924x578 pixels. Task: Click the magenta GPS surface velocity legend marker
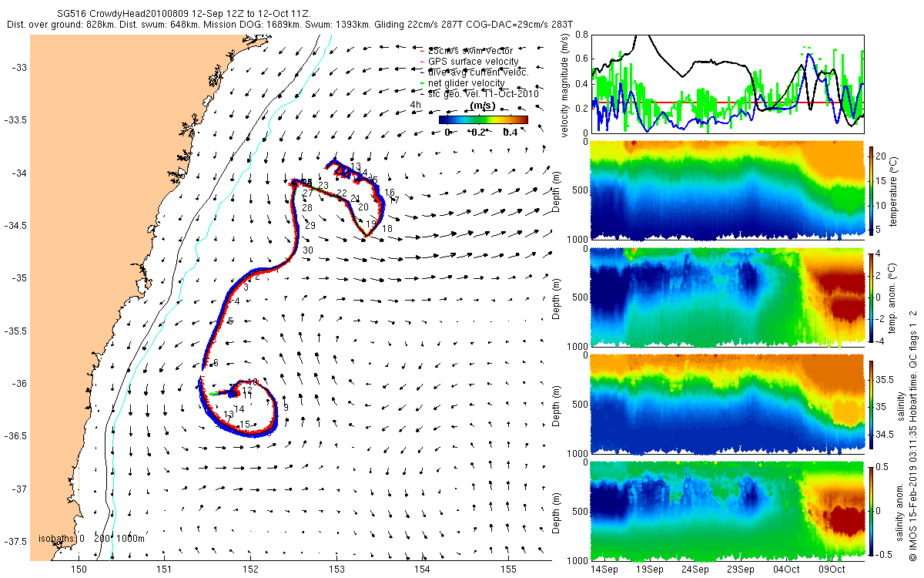coord(423,62)
